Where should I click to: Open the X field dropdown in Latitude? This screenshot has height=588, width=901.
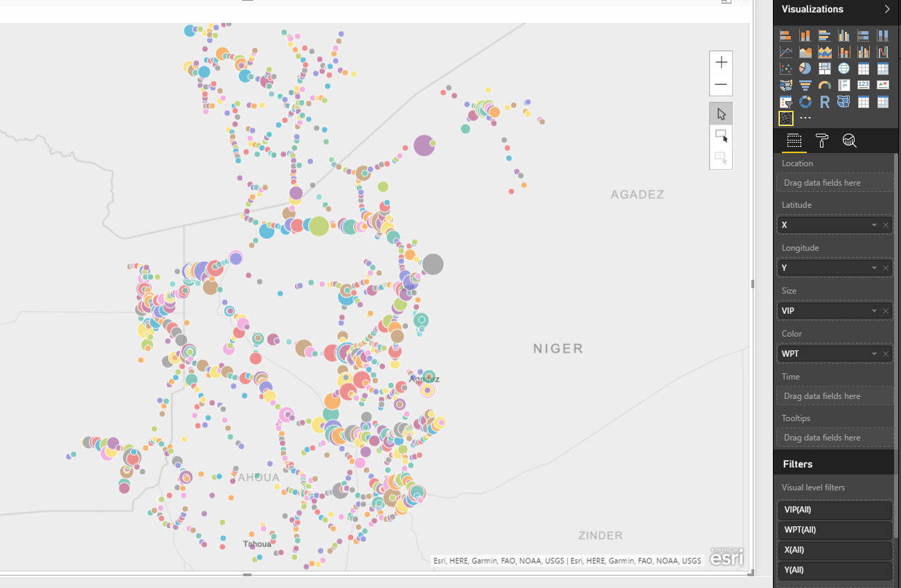(x=874, y=225)
